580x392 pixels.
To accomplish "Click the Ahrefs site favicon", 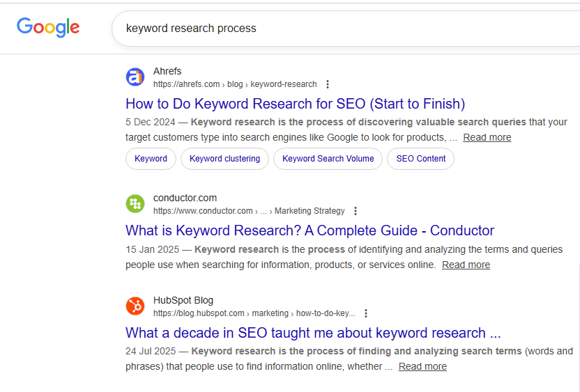I will pos(135,77).
